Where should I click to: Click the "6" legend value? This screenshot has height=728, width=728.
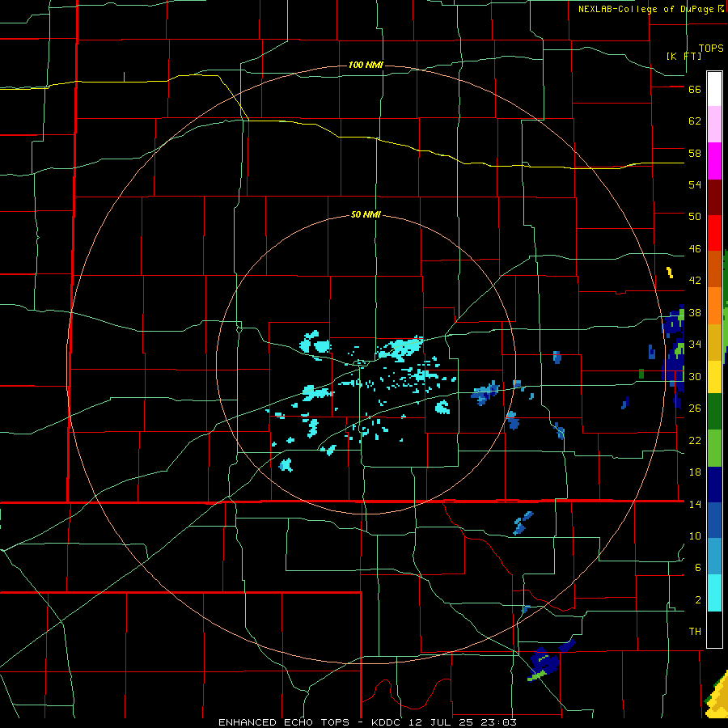698,568
